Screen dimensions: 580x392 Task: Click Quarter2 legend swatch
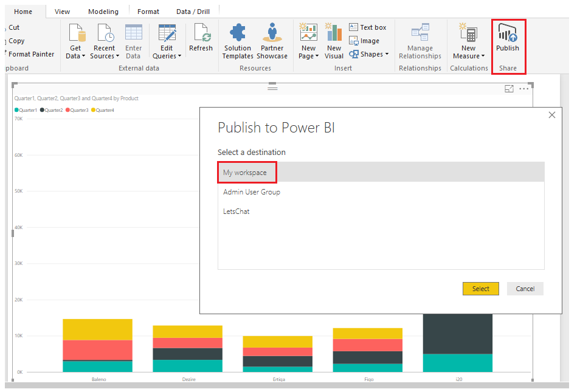point(42,110)
